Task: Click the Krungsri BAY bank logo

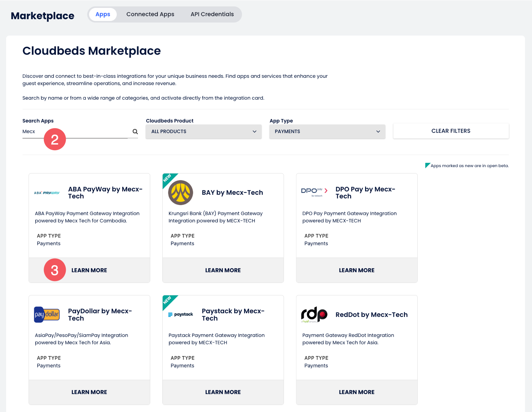Action: pyautogui.click(x=181, y=193)
